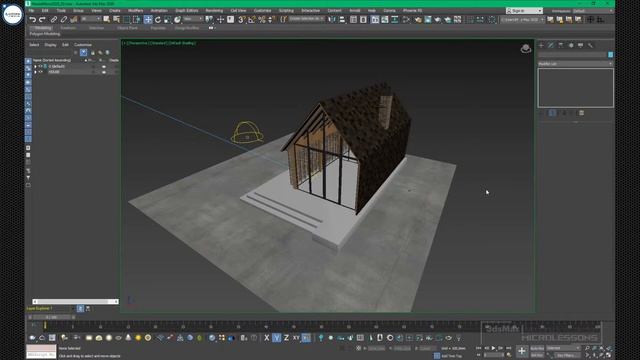The image size is (640, 360).
Task: Click the Polygon Modeling ribbon label
Action: [x=45, y=34]
